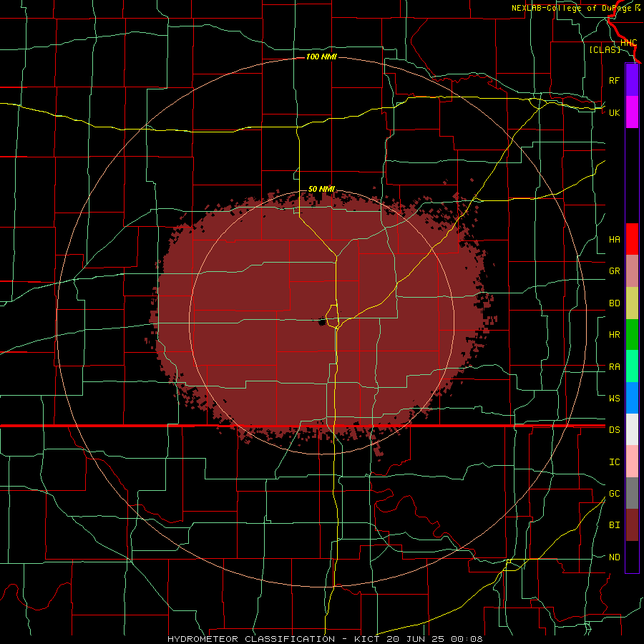Click the "RF" legend label
The width and height of the screenshot is (644, 644).
pyautogui.click(x=614, y=80)
